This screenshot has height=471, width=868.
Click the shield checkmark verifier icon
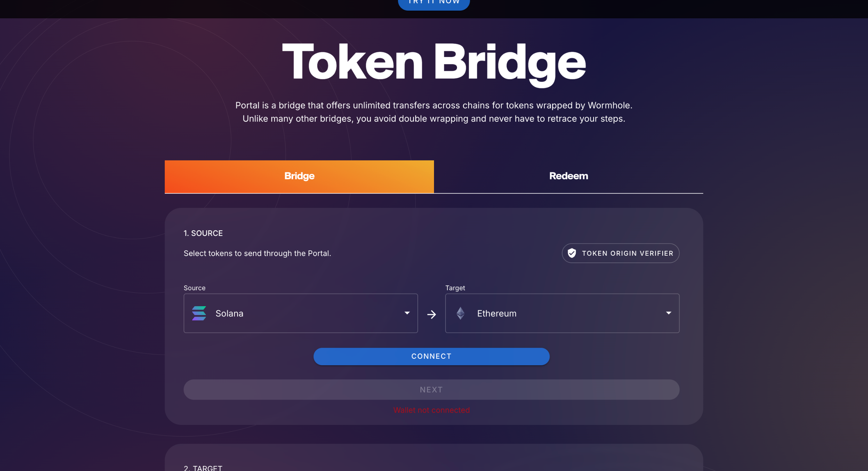(x=572, y=253)
